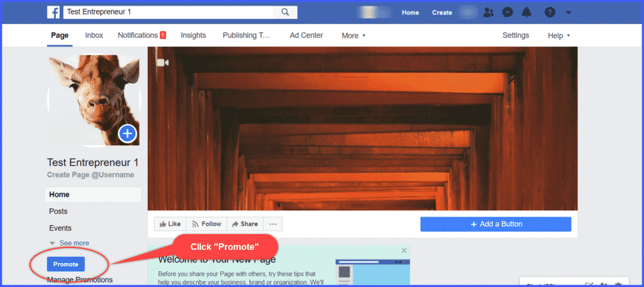
Task: Open the friend requests icon
Action: point(488,12)
